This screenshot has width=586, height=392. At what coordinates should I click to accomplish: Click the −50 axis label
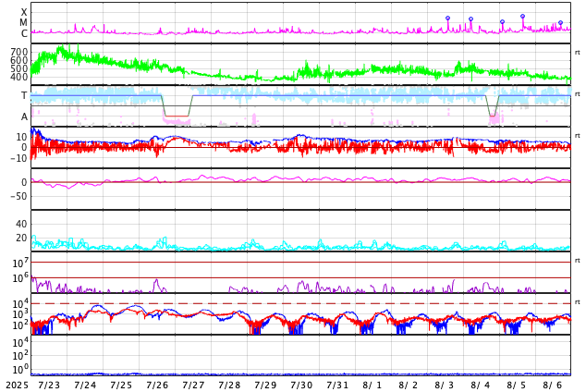coord(19,196)
